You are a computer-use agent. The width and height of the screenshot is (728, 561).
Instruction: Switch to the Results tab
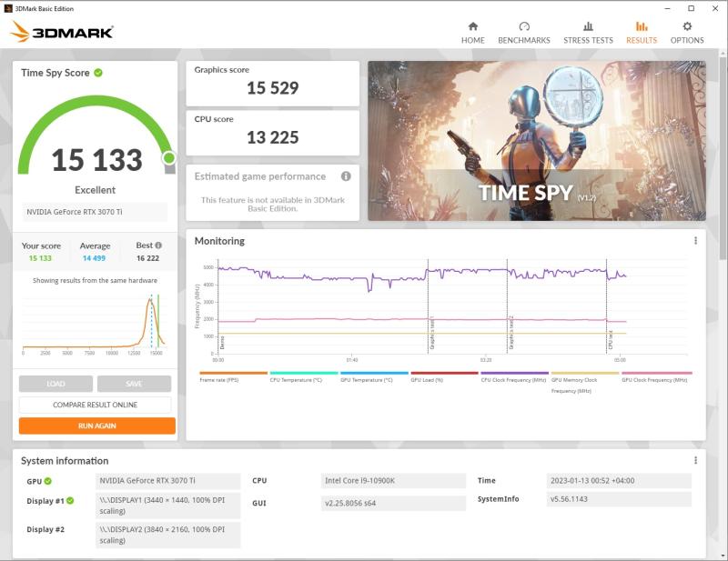click(642, 32)
